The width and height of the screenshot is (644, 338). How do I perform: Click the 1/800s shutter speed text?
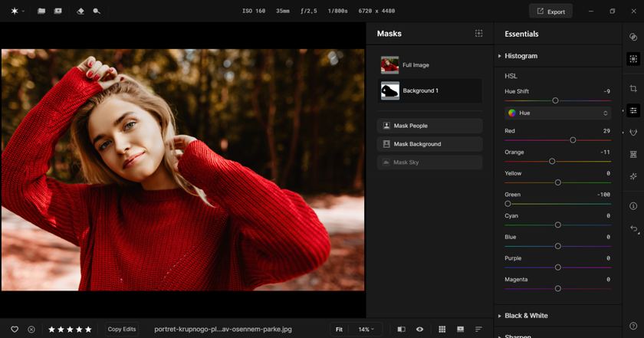click(337, 11)
